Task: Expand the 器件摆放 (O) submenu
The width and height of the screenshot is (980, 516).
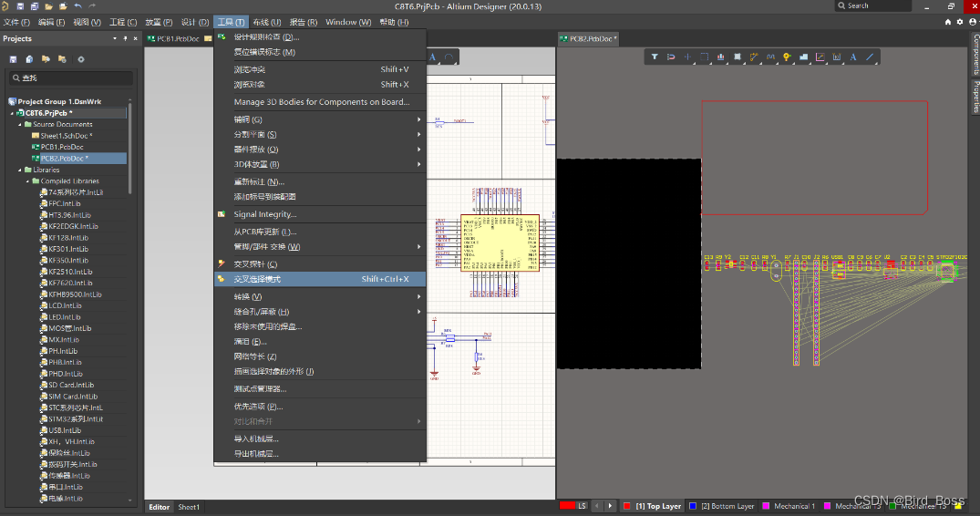Action: pos(320,150)
